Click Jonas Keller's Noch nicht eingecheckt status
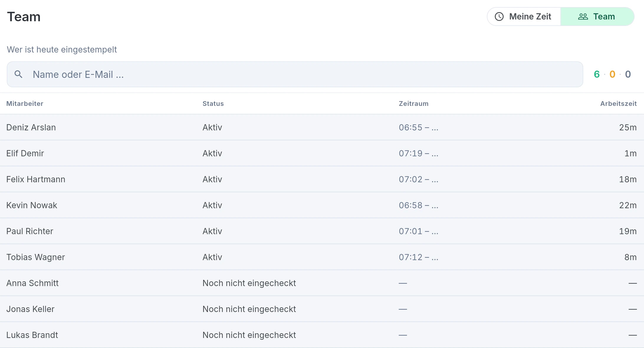Viewport: 644px width, 348px height. (249, 309)
